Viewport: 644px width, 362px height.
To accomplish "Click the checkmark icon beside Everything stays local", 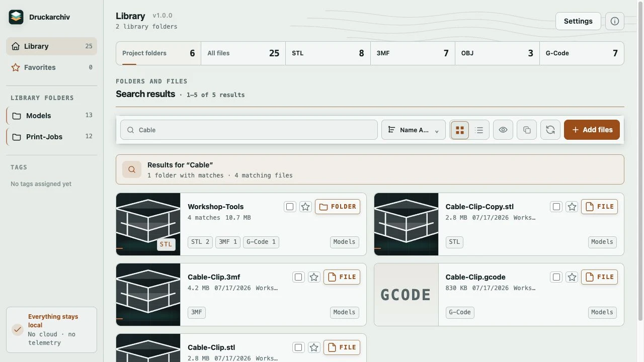I will coord(18,330).
